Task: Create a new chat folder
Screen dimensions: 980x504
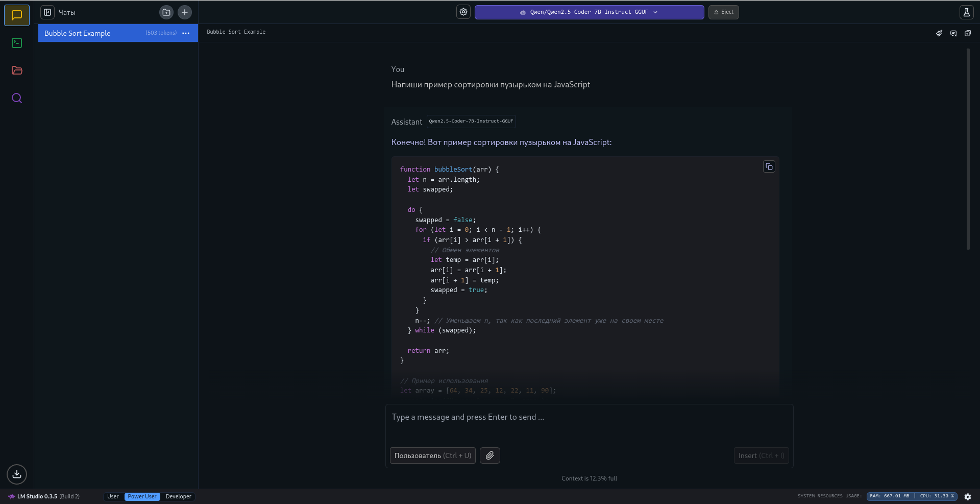Action: (x=166, y=12)
